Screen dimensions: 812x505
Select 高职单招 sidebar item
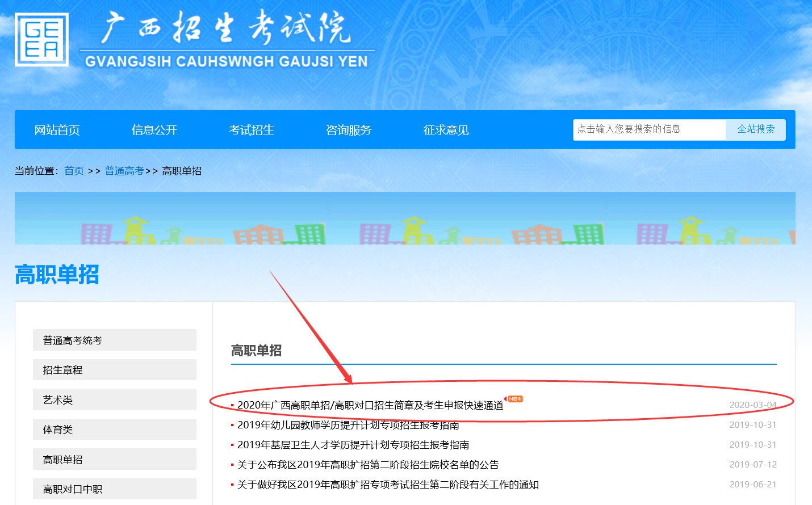pyautogui.click(x=114, y=460)
